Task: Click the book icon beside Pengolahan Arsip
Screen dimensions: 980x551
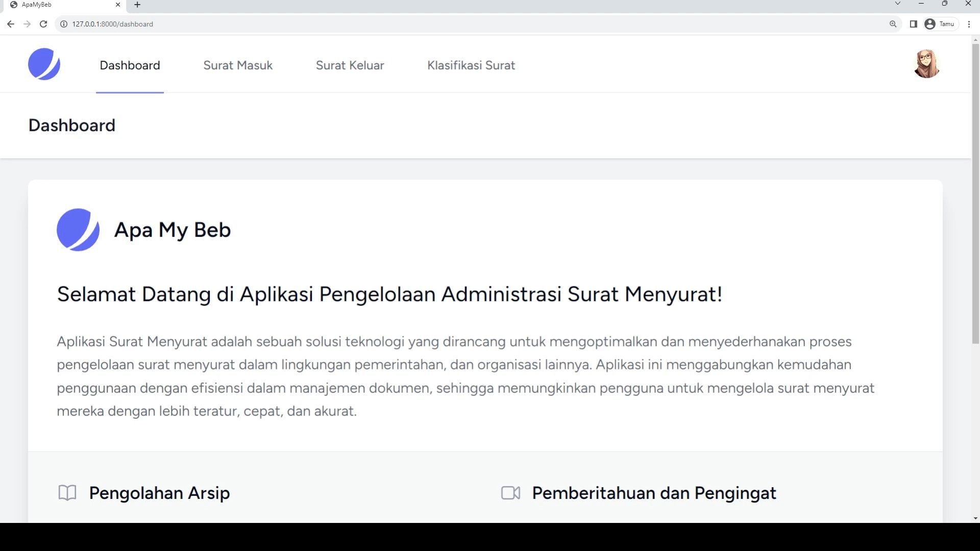Action: (67, 493)
